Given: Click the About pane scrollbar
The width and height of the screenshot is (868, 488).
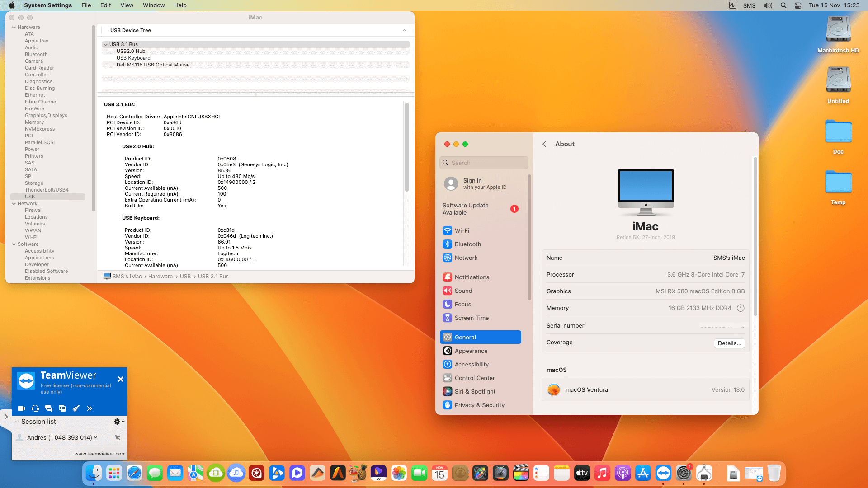Looking at the screenshot, I should tap(755, 237).
